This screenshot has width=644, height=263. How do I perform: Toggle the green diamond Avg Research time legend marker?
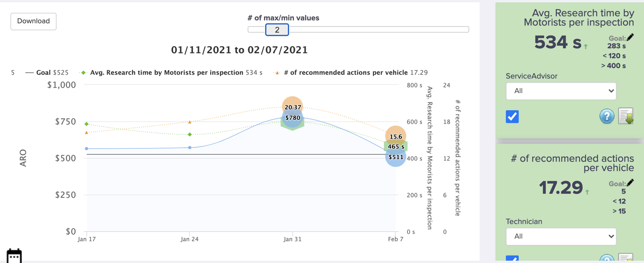(x=83, y=73)
